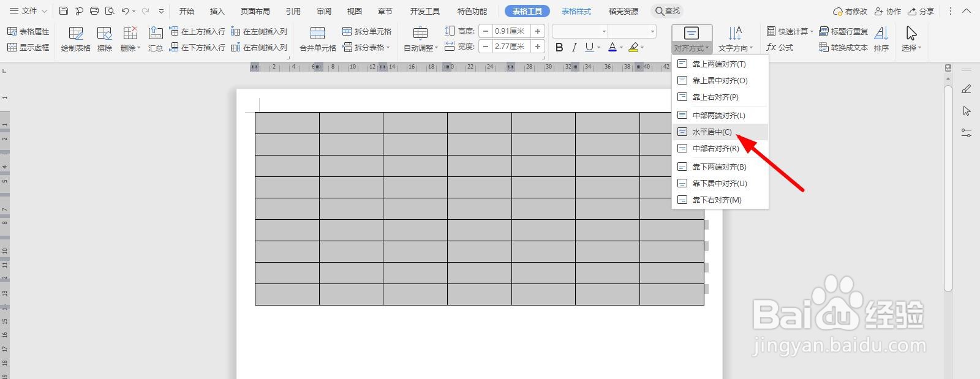
Task: Toggle Italic formatting
Action: tap(574, 47)
